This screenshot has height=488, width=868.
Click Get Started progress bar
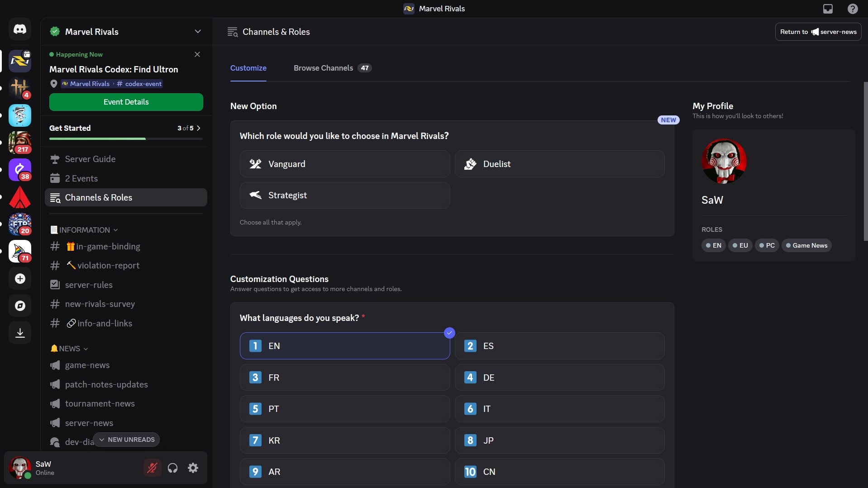pos(126,139)
